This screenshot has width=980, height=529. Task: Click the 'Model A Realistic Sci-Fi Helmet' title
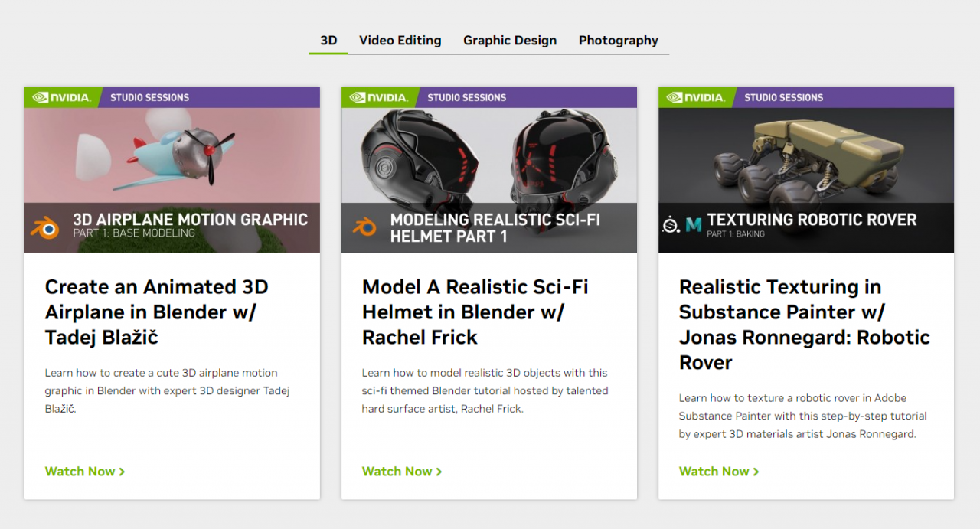475,312
